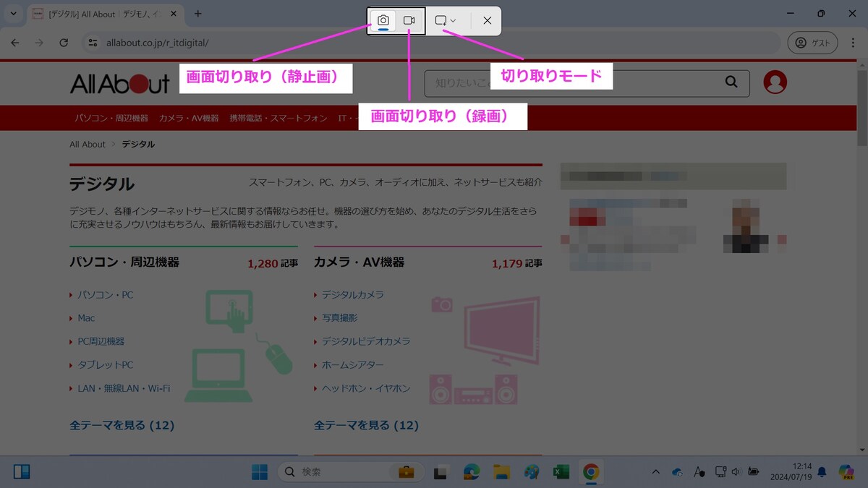Click the taskbar 検索 search box
The width and height of the screenshot is (868, 488).
tap(349, 472)
